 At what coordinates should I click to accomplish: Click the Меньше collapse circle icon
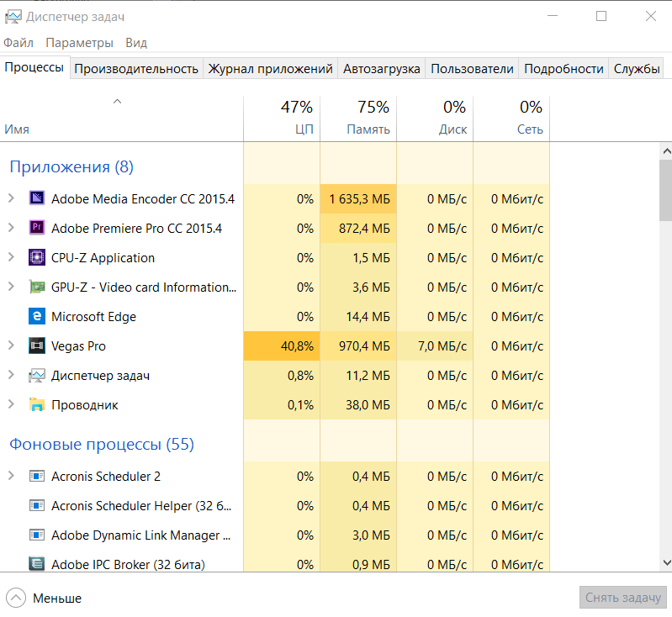(16, 598)
